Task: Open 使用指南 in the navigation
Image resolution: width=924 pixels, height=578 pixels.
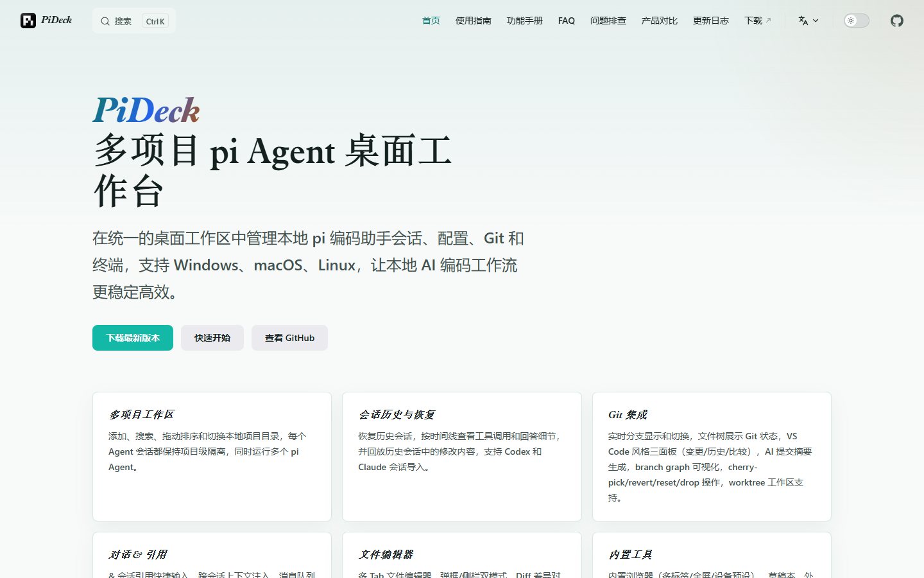Action: click(474, 21)
